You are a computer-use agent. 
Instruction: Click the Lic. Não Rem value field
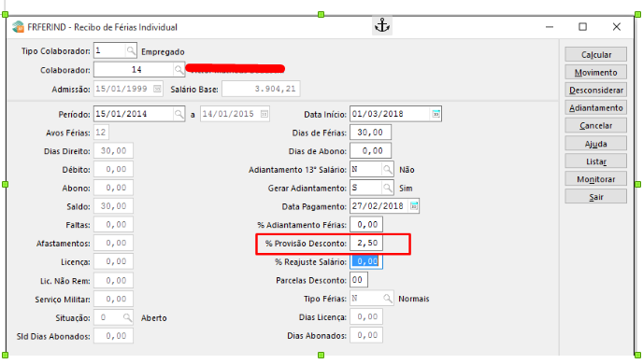pos(113,281)
